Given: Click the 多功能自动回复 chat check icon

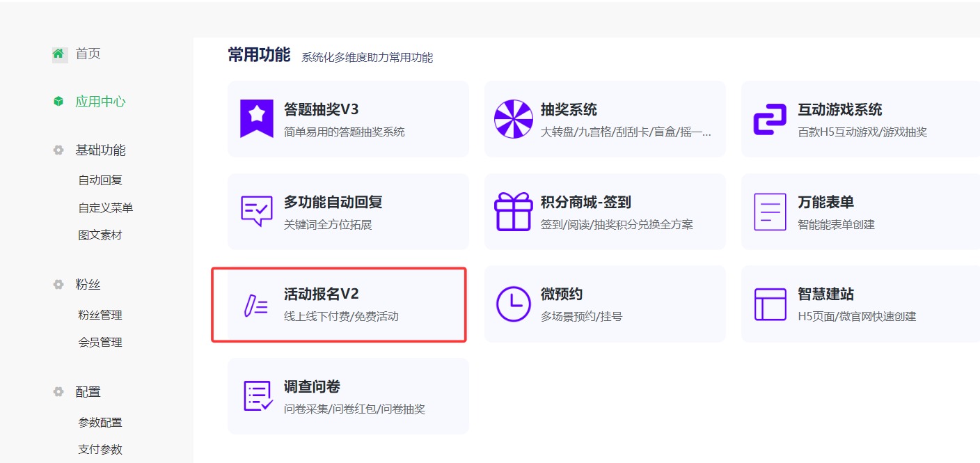Looking at the screenshot, I should coord(257,211).
